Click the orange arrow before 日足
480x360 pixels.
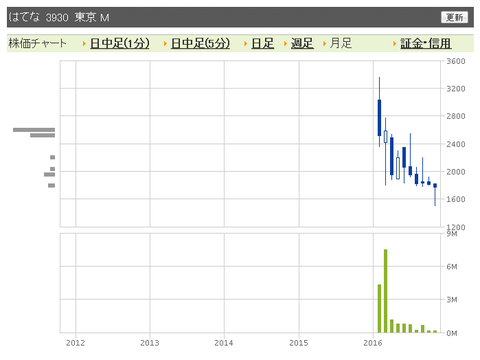pyautogui.click(x=245, y=44)
